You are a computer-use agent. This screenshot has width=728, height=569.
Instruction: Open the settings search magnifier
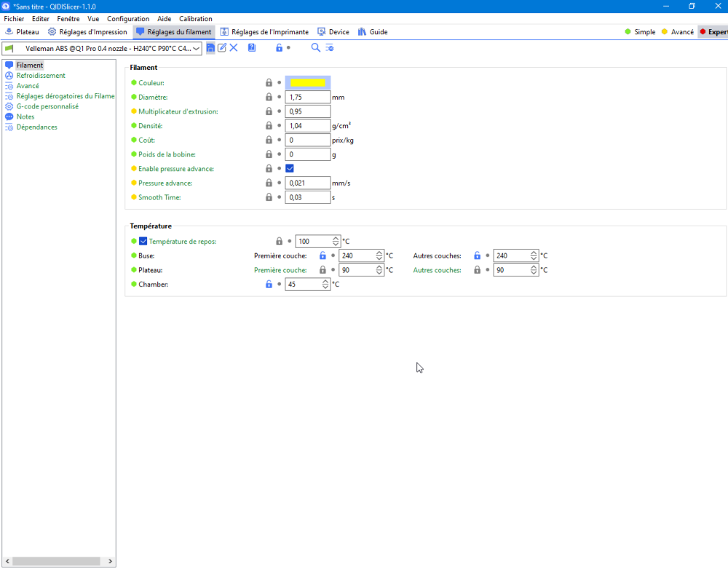(x=315, y=48)
